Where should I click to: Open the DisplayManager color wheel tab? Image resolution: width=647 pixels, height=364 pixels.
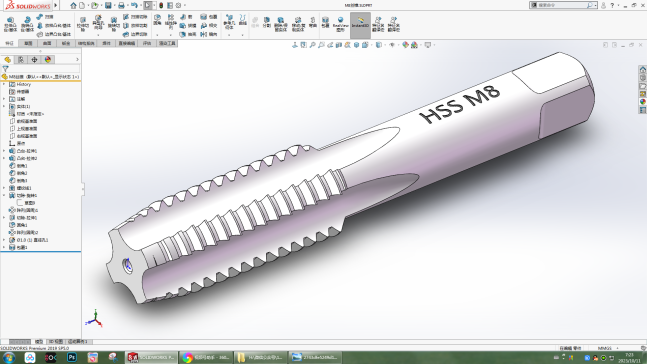48,60
